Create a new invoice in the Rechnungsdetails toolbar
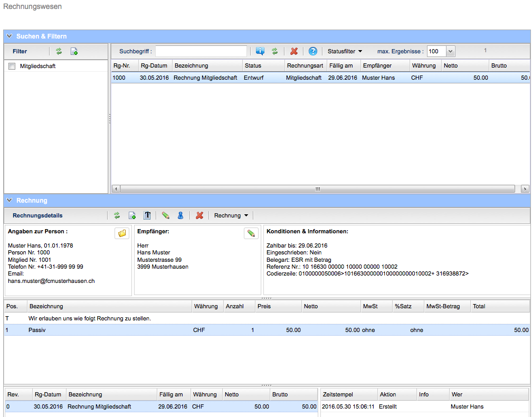This screenshot has width=532, height=417. click(x=132, y=215)
